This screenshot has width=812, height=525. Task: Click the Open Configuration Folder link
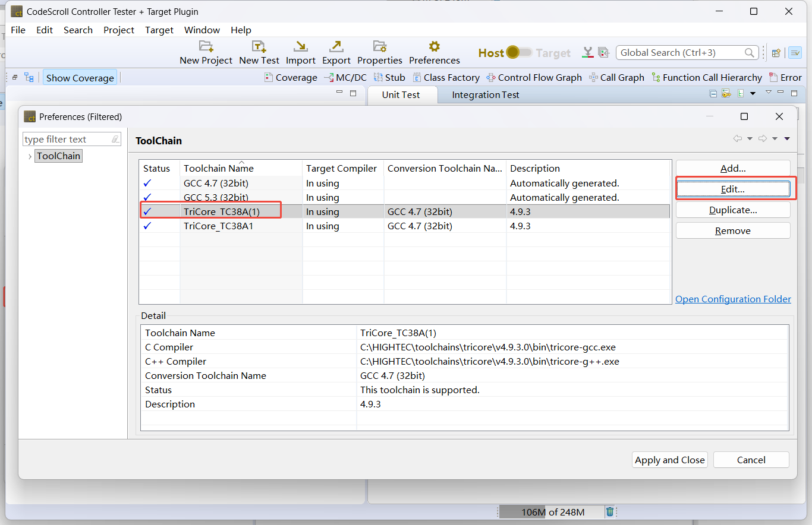733,299
